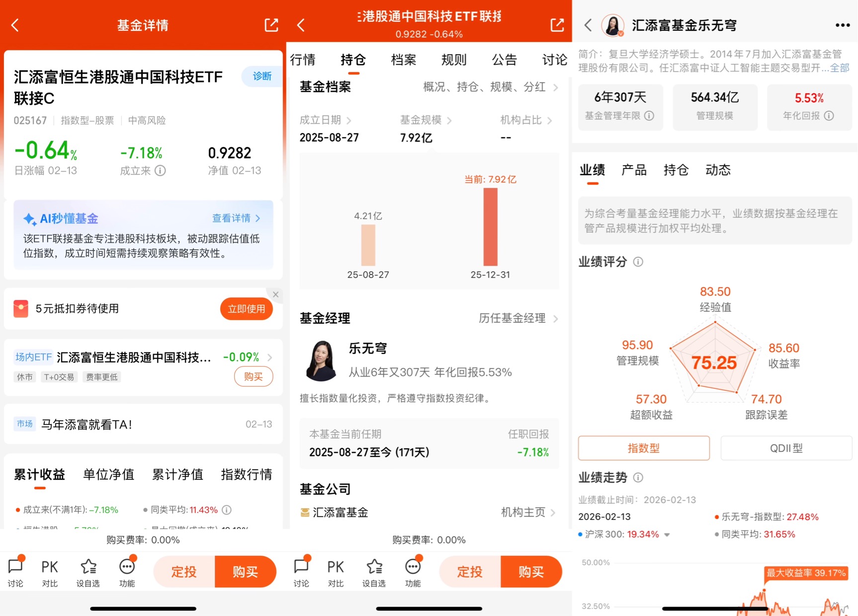
Task: Select 累计净值 chart tab
Action: (177, 475)
